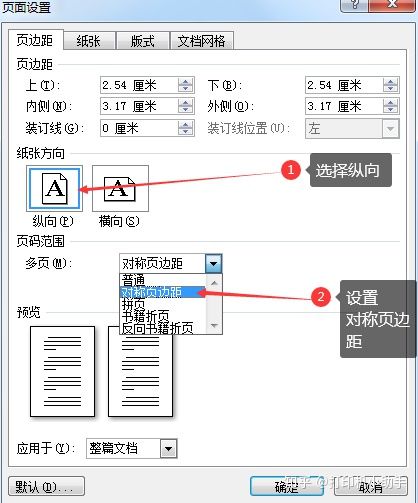This screenshot has height=503, width=418.
Task: Select the 横向 landscape orientation icon
Action: click(120, 189)
